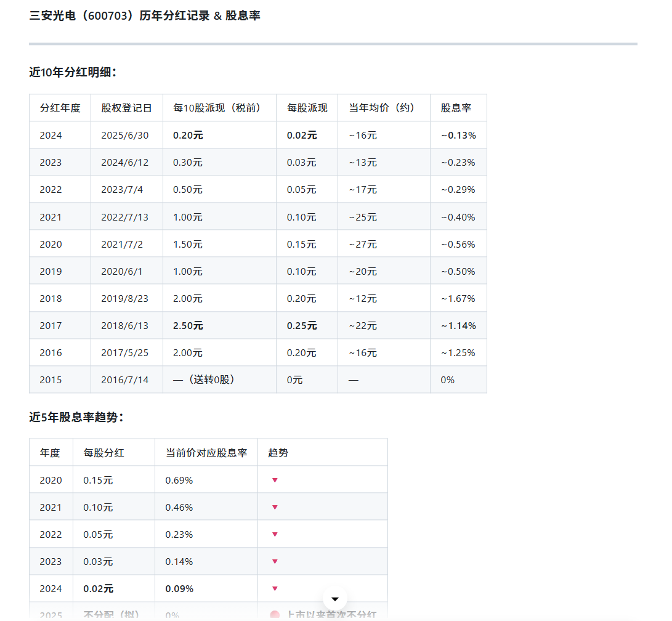Click the down-trend triangle in the 2023 row
This screenshot has height=621, width=672.
[x=275, y=561]
